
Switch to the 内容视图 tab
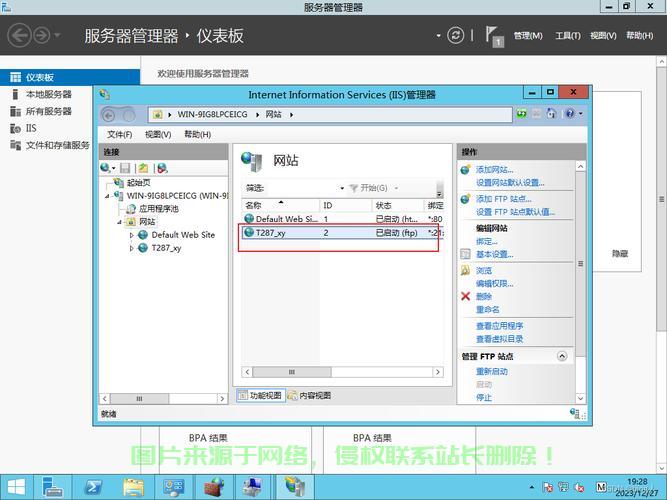click(x=310, y=395)
